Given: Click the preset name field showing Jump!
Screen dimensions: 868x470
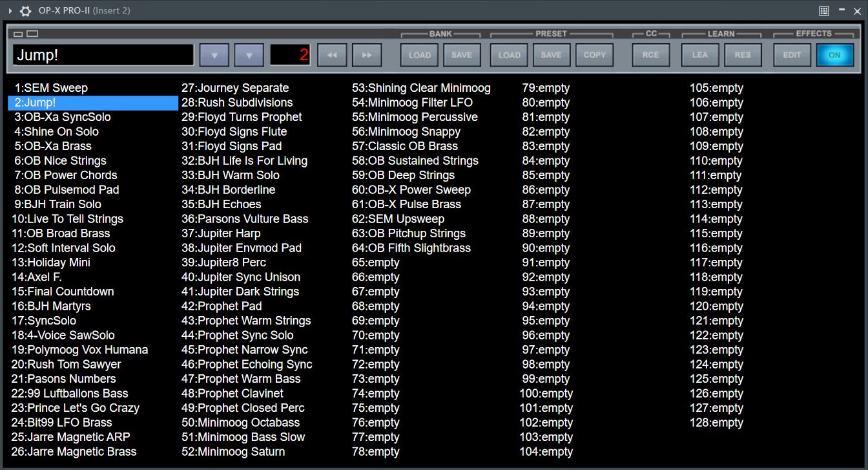Looking at the screenshot, I should pos(103,55).
